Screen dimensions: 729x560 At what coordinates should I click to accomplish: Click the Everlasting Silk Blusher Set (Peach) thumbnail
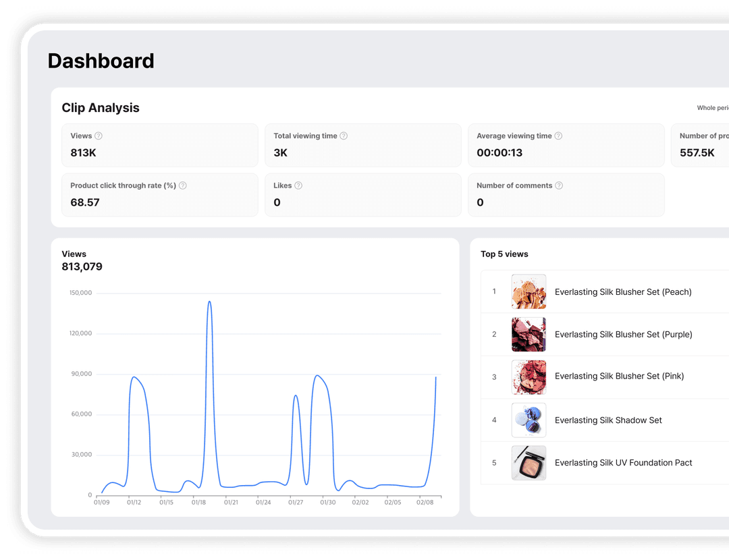pyautogui.click(x=529, y=291)
